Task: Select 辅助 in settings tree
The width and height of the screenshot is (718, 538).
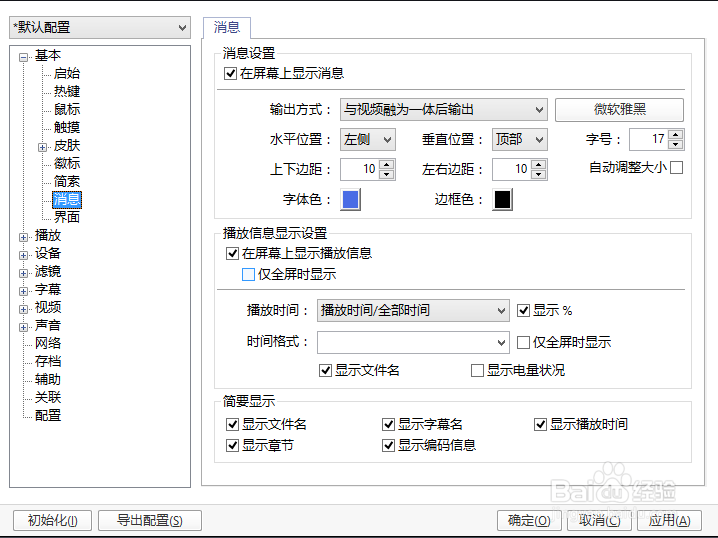Action: (48, 380)
